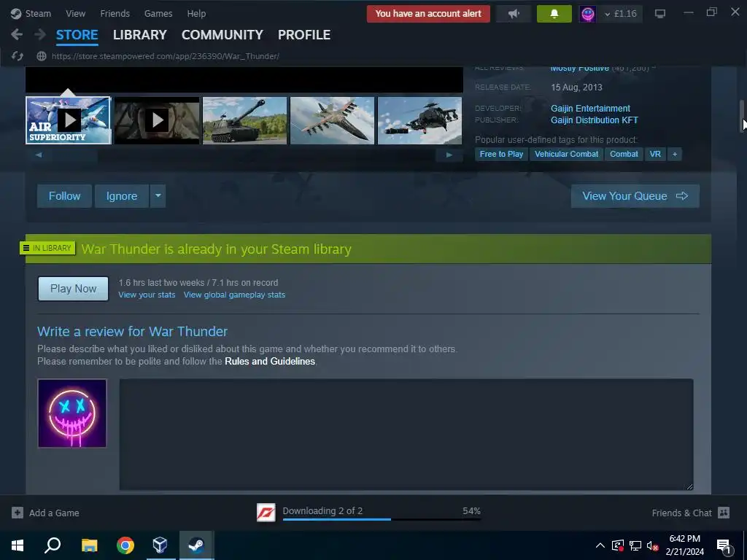Open the VirtualBox cube icon in the taskbar
This screenshot has width=747, height=560.
160,545
